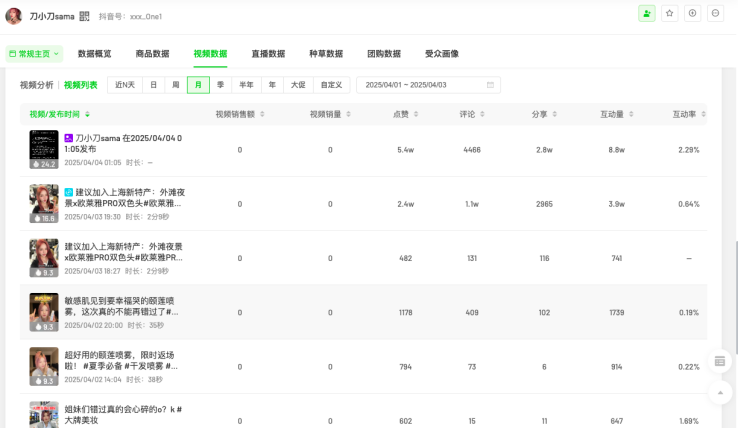The height and width of the screenshot is (428, 738).
Task: Expand the 常规主页 dropdown
Action: 34,54
